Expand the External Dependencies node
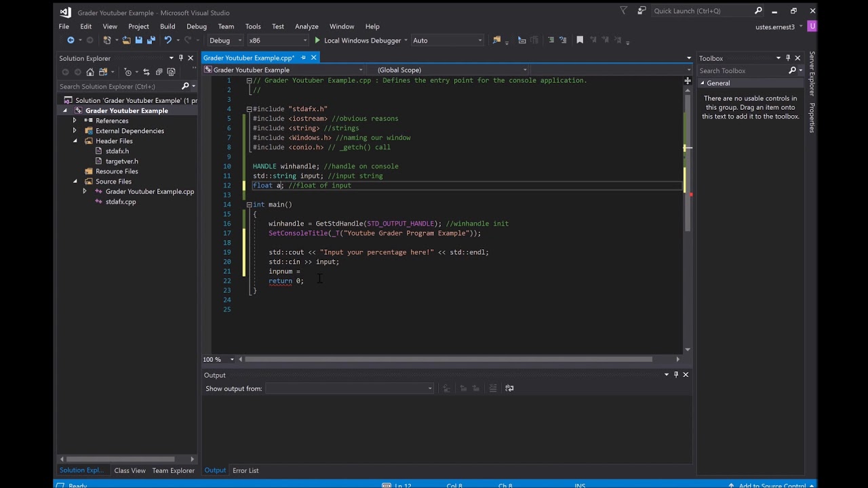 pos(75,131)
